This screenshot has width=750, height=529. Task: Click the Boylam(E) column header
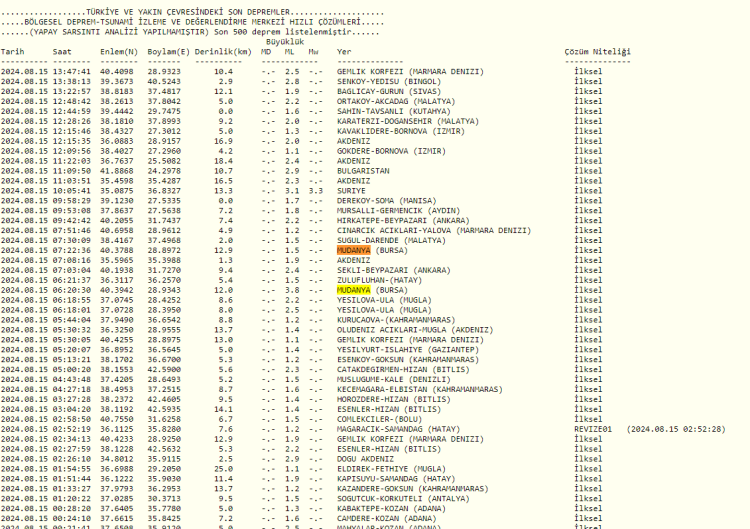click(x=167, y=51)
